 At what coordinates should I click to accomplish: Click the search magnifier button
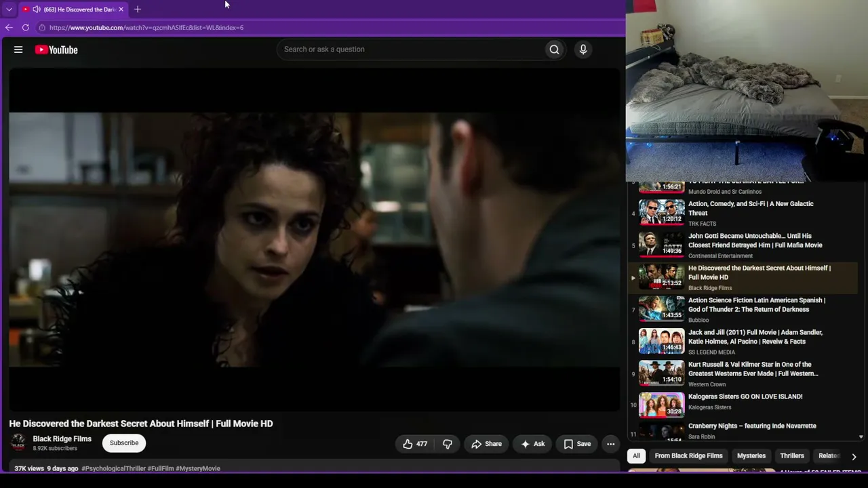(554, 49)
